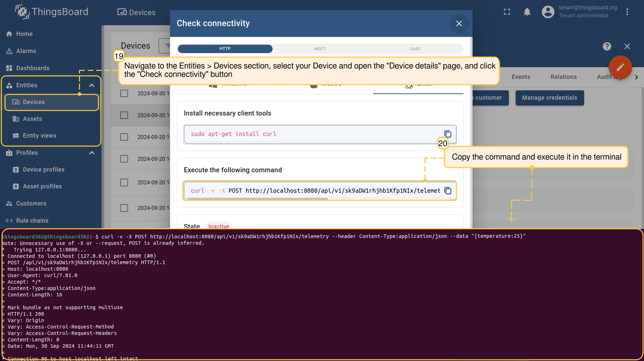Close the Check connectivity dialog
The image size is (644, 361).
pyautogui.click(x=459, y=24)
